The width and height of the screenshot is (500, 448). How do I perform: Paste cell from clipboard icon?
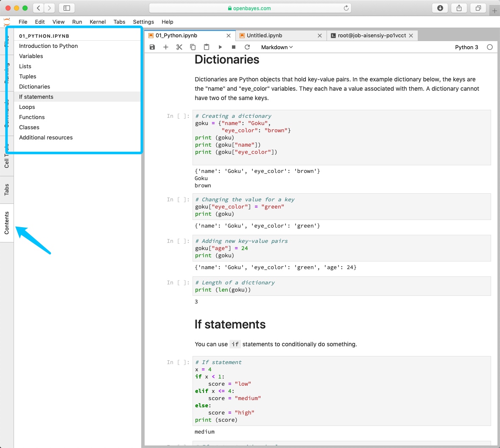(x=207, y=47)
